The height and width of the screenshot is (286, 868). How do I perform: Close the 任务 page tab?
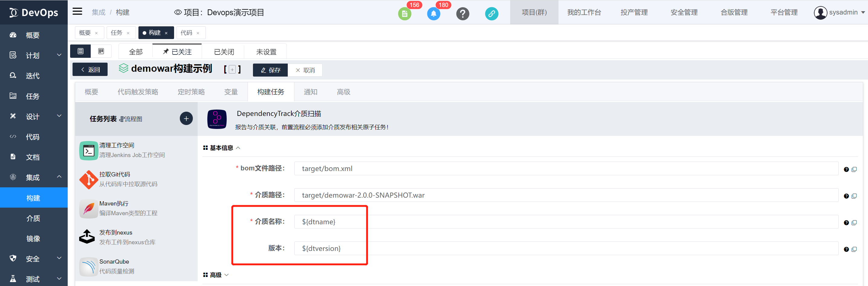click(x=128, y=33)
